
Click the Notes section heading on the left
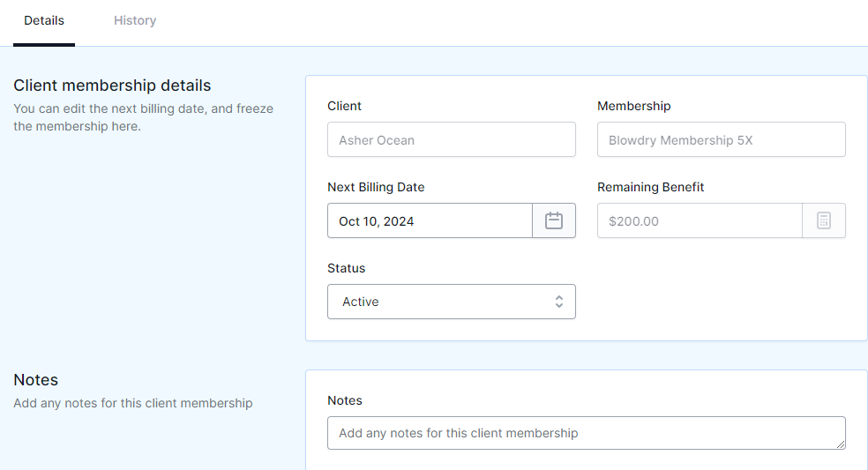point(35,380)
